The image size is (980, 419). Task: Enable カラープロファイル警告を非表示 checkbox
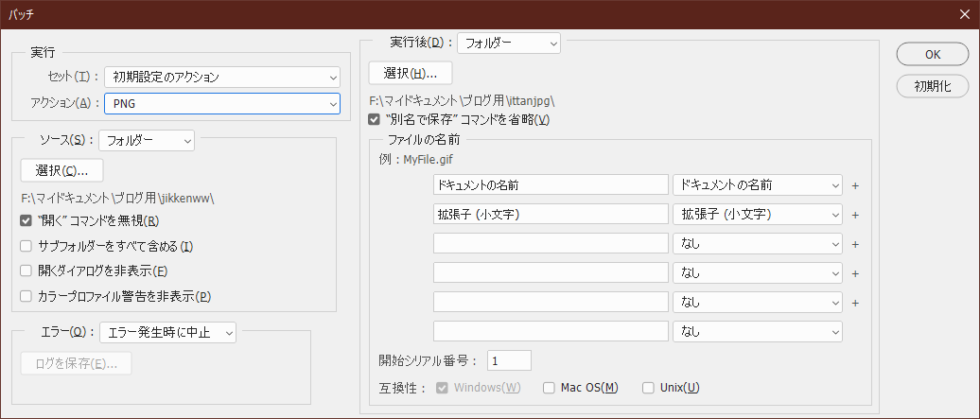[x=26, y=296]
